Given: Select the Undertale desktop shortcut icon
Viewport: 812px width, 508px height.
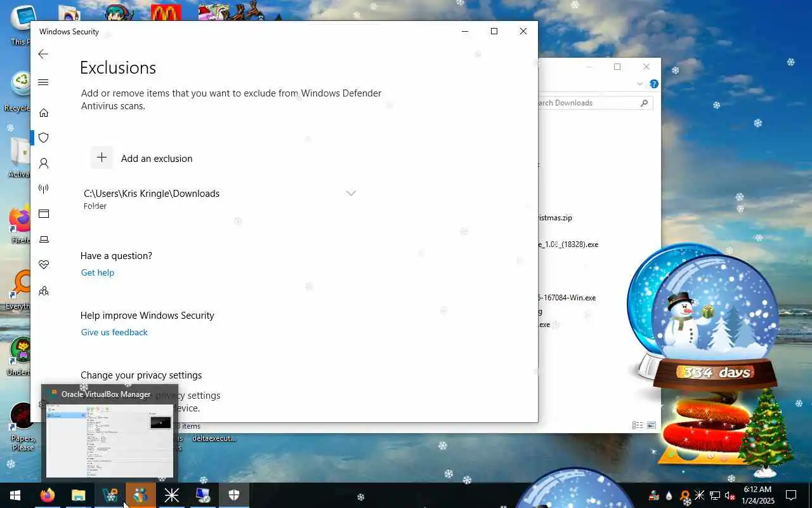Looking at the screenshot, I should click(x=20, y=357).
